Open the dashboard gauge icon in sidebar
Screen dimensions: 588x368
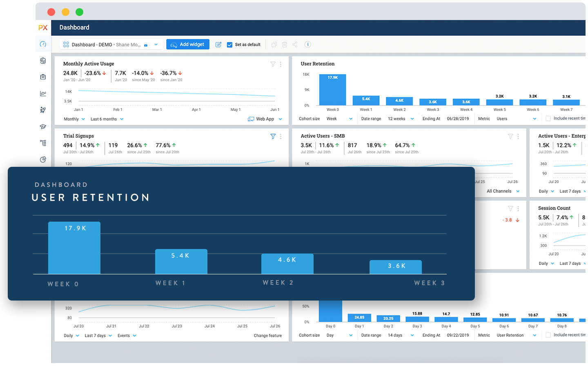point(43,44)
